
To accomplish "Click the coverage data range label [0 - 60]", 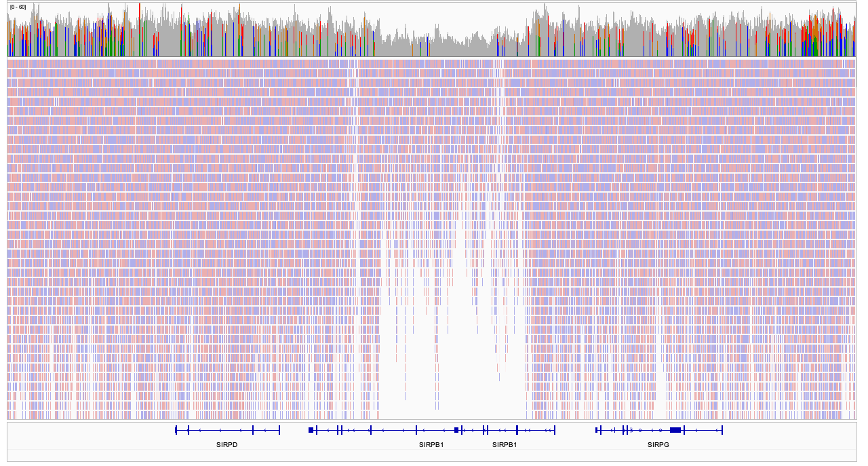I will click(x=18, y=7).
